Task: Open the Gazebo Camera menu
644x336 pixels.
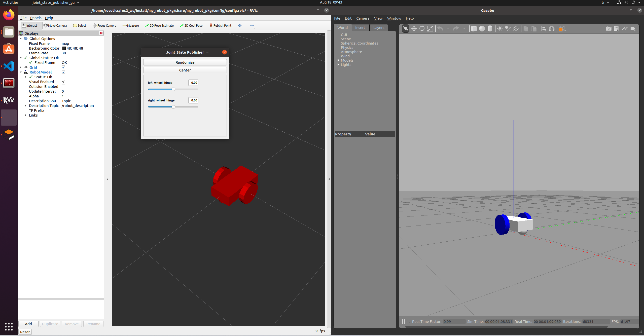Action: [363, 18]
